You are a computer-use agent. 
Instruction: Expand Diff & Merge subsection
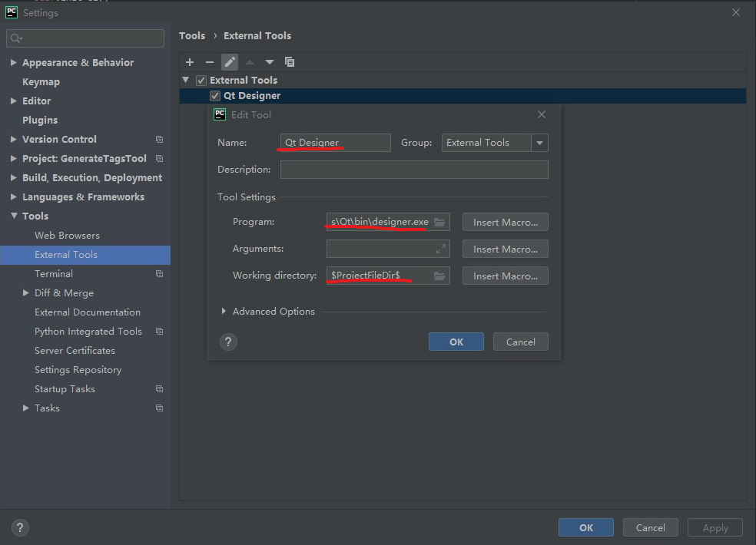coord(26,293)
